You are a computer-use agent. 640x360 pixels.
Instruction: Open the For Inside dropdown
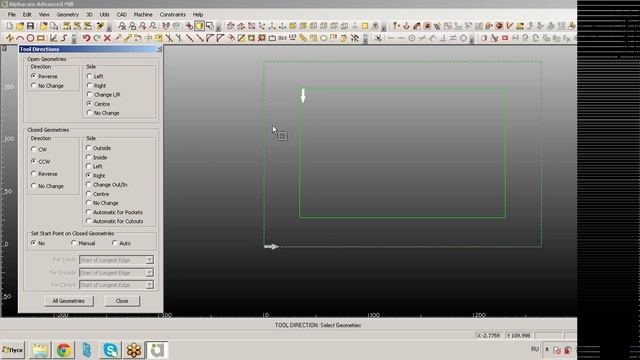click(116, 260)
